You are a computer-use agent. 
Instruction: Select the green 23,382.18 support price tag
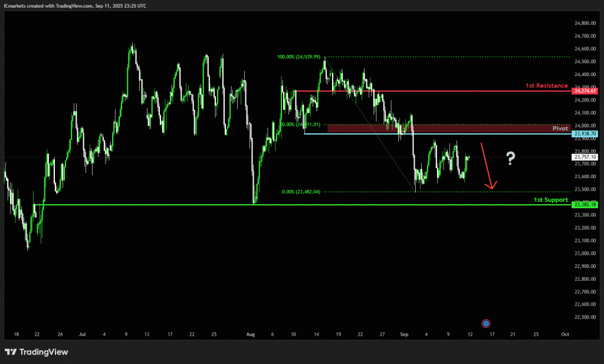585,205
